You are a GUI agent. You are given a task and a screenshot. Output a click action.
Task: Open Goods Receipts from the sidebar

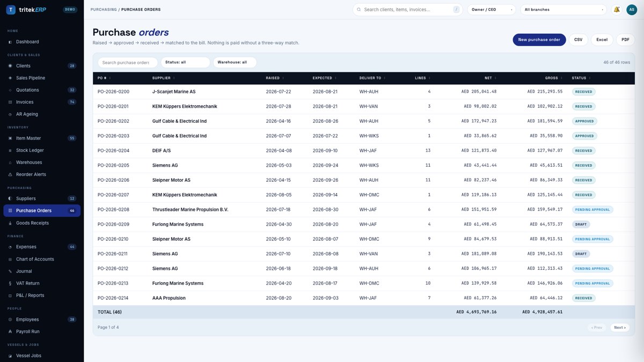42,223
